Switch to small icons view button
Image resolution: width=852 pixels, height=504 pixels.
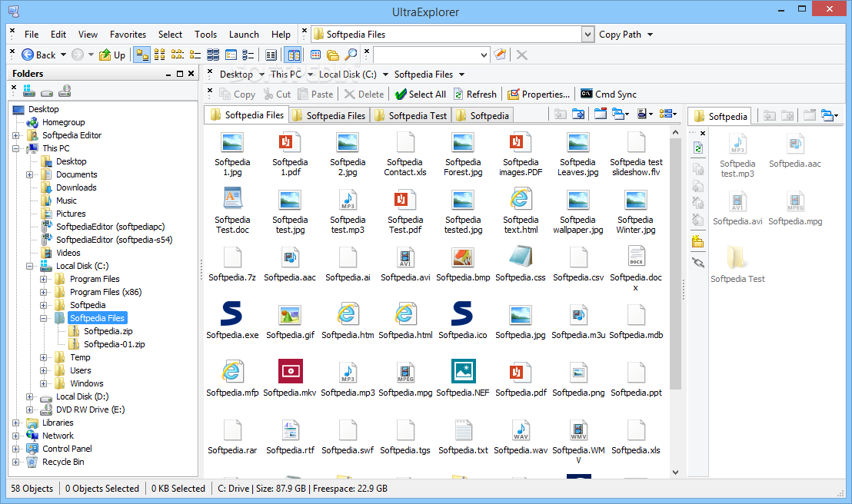pyautogui.click(x=177, y=55)
